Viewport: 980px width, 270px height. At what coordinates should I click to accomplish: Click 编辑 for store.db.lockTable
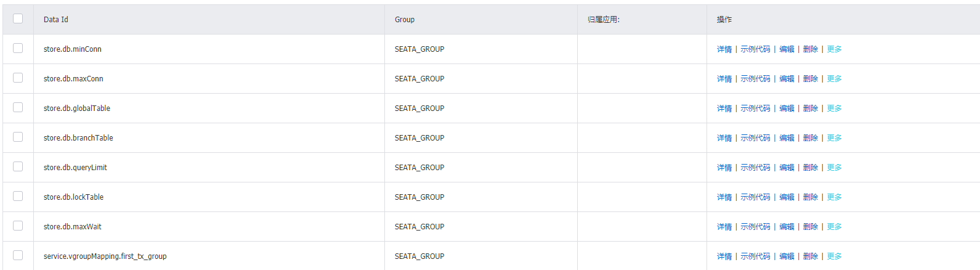787,197
